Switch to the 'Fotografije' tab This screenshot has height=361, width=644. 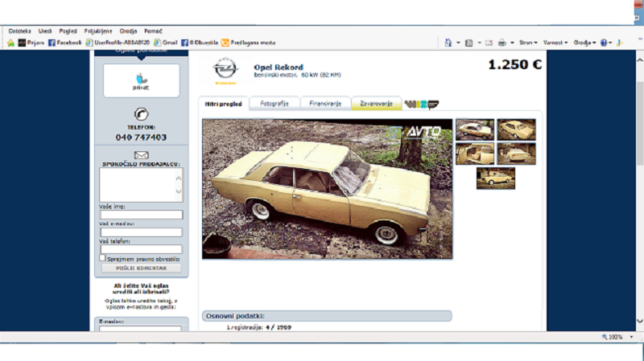pos(275,104)
